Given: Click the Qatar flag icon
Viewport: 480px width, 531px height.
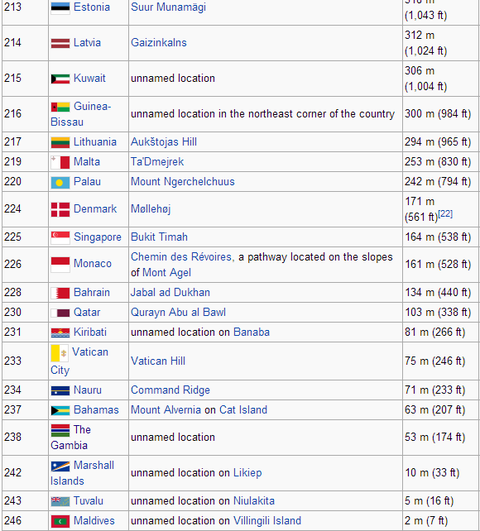Looking at the screenshot, I should (x=60, y=313).
